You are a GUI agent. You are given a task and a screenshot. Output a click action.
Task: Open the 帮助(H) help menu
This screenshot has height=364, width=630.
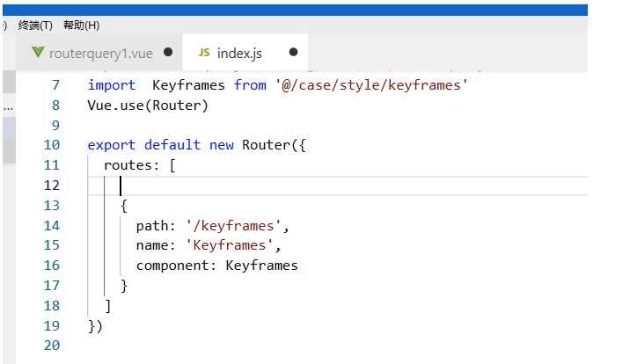[81, 25]
